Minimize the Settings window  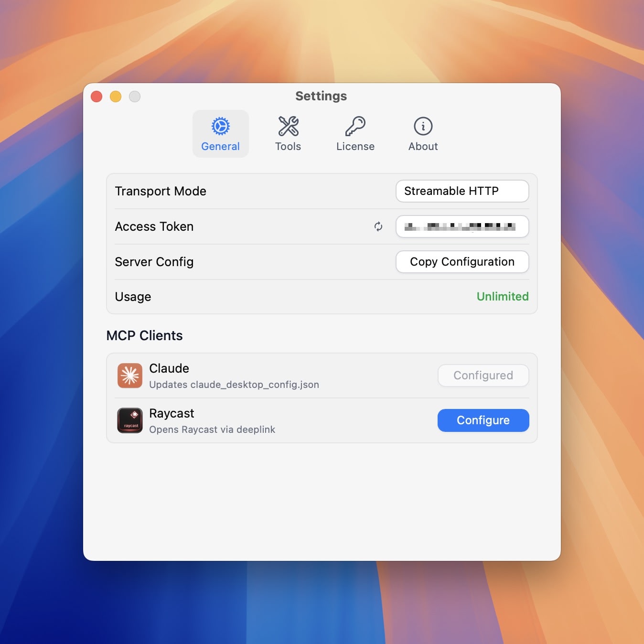pos(116,97)
